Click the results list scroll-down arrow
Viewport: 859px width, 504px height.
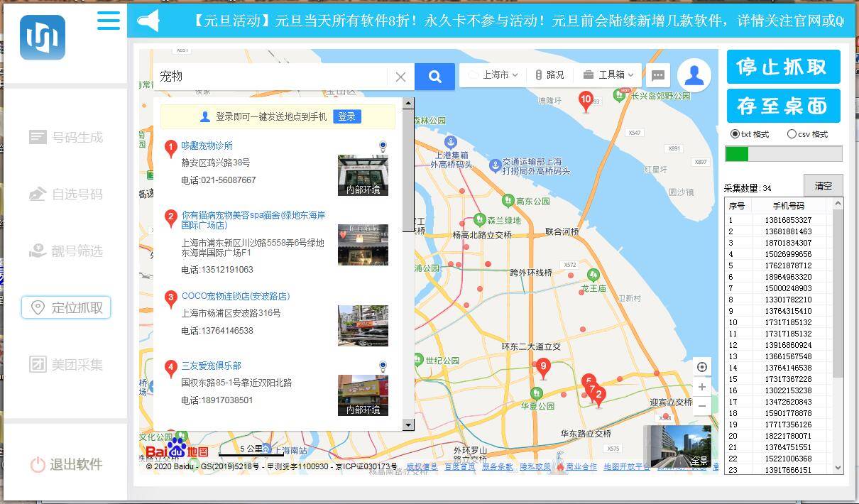coord(407,424)
